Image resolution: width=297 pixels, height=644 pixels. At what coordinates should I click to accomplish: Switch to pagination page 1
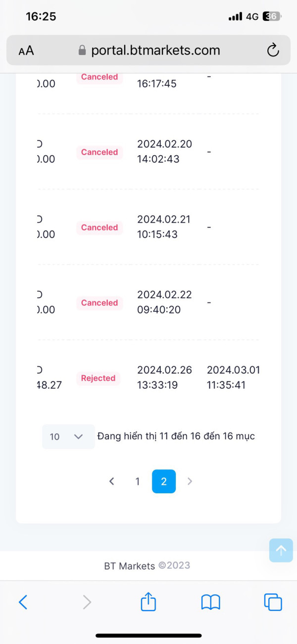(138, 481)
